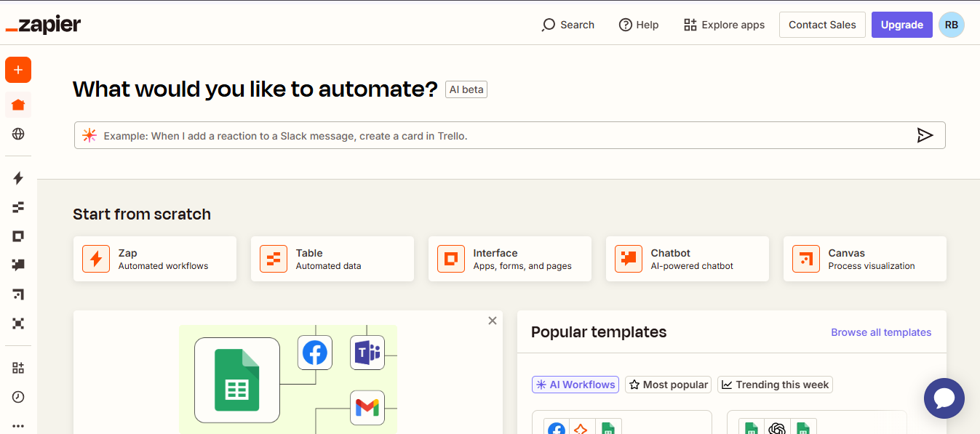This screenshot has width=980, height=434.
Task: Create a new Zap from scratch
Action: click(x=155, y=259)
